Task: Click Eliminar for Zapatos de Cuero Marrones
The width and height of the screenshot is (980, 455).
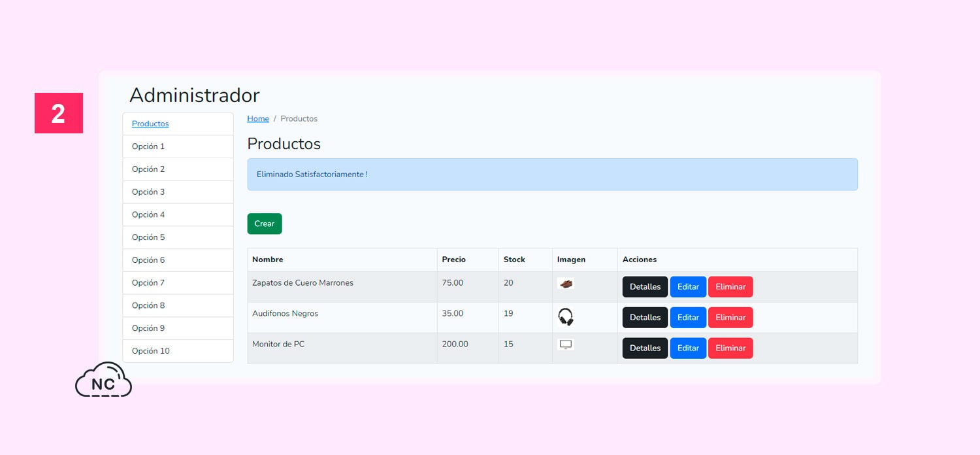Action: (730, 286)
